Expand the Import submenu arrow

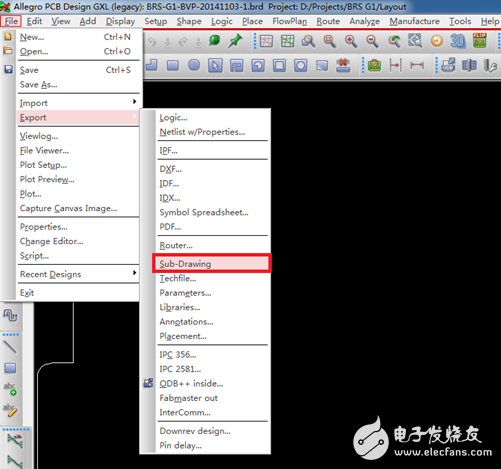(x=135, y=101)
